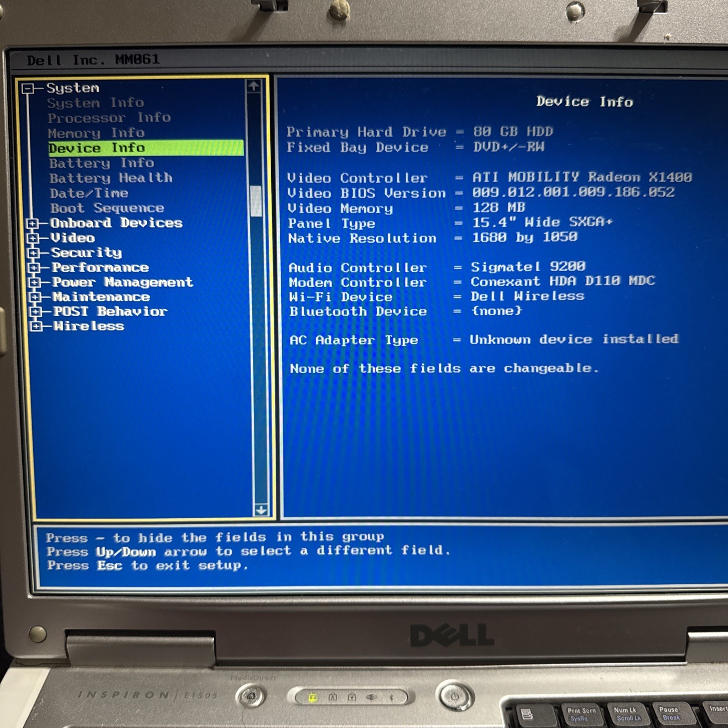
Task: Click the Print Screen key
Action: coord(581,714)
